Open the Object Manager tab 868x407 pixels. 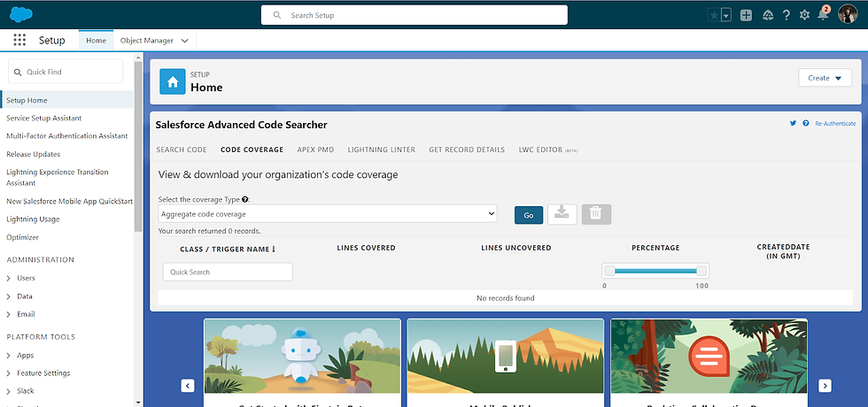147,41
